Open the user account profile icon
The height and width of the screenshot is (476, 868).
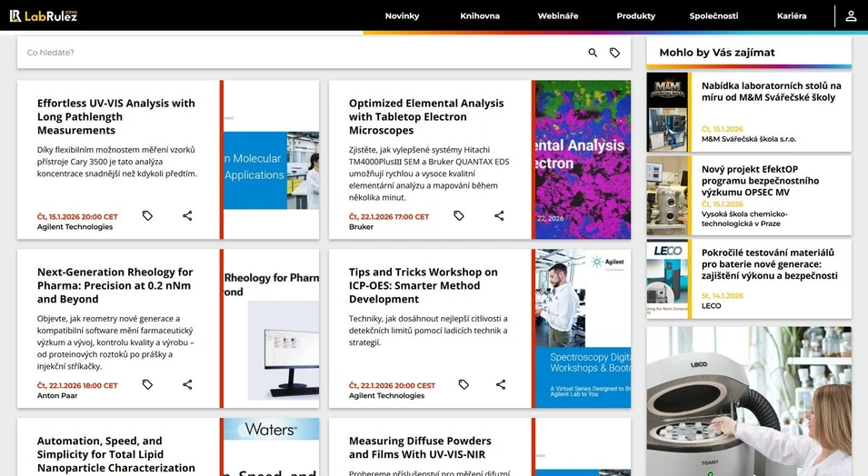coord(851,16)
